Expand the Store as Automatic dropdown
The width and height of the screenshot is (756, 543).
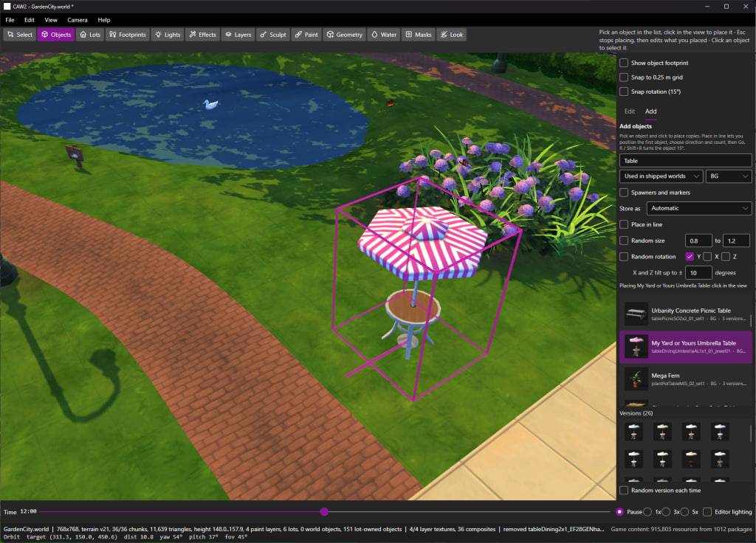tap(699, 208)
